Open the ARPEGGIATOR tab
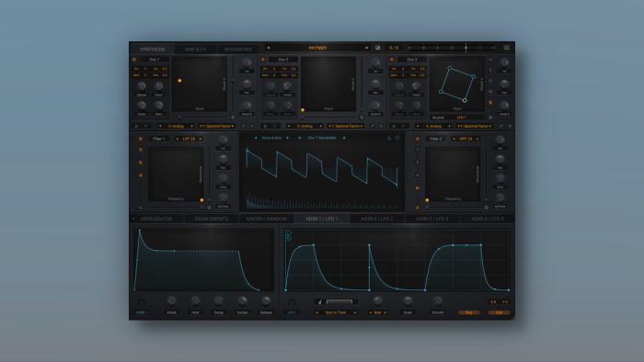This screenshot has height=362, width=644. (156, 219)
